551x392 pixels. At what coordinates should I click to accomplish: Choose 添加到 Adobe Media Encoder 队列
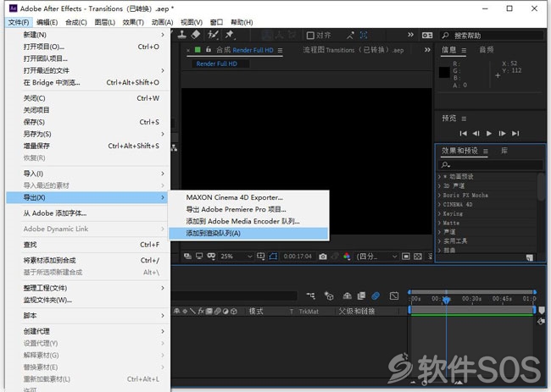(248, 222)
